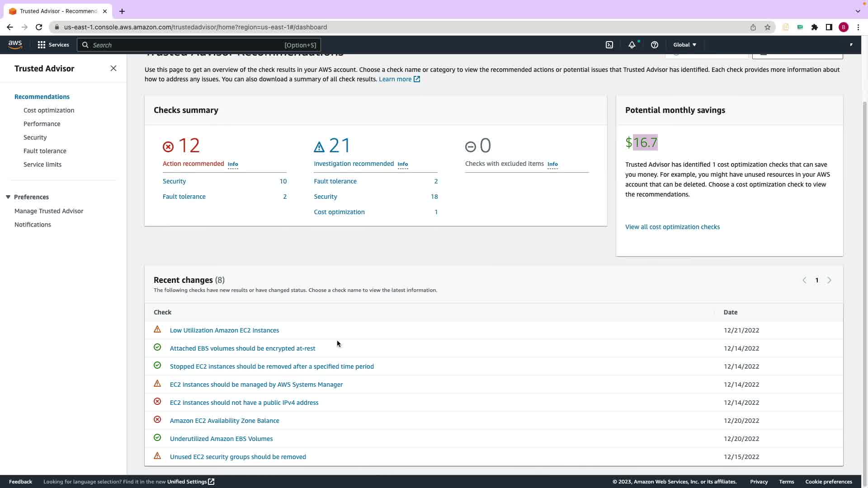Show Info for Action recommended
Screen dimensions: 868x488
232,164
